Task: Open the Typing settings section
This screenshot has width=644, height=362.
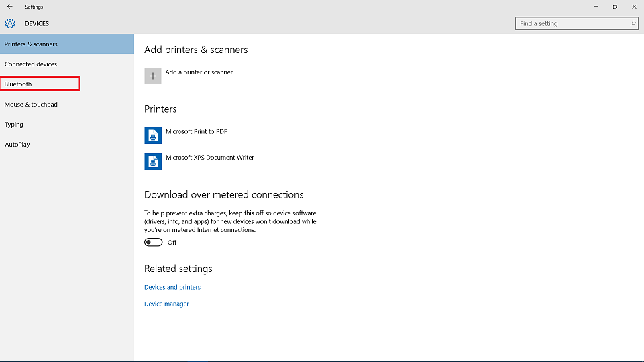Action: (x=67, y=125)
